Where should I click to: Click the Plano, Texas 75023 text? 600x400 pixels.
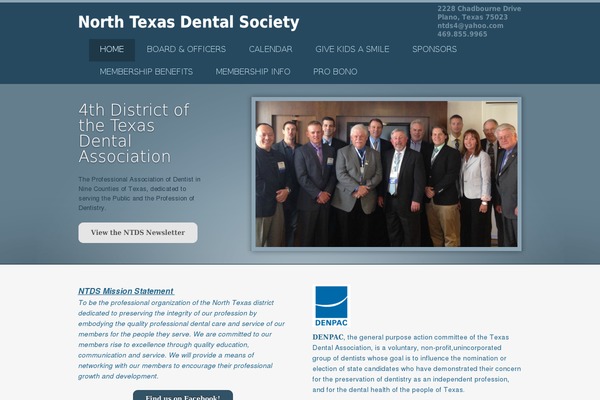point(473,17)
